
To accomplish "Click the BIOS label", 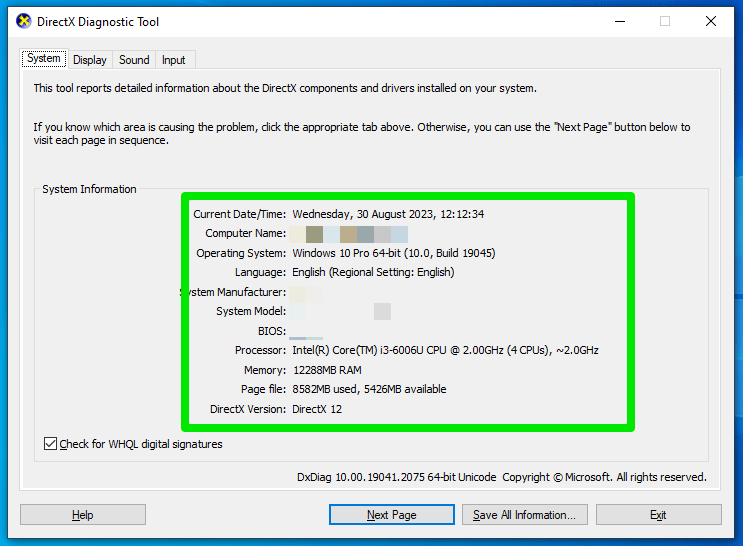I will (272, 331).
